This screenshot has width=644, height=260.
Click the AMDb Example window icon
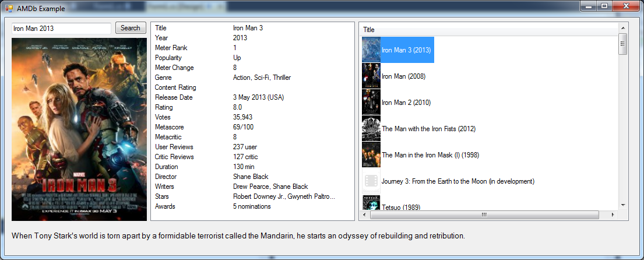(9, 8)
